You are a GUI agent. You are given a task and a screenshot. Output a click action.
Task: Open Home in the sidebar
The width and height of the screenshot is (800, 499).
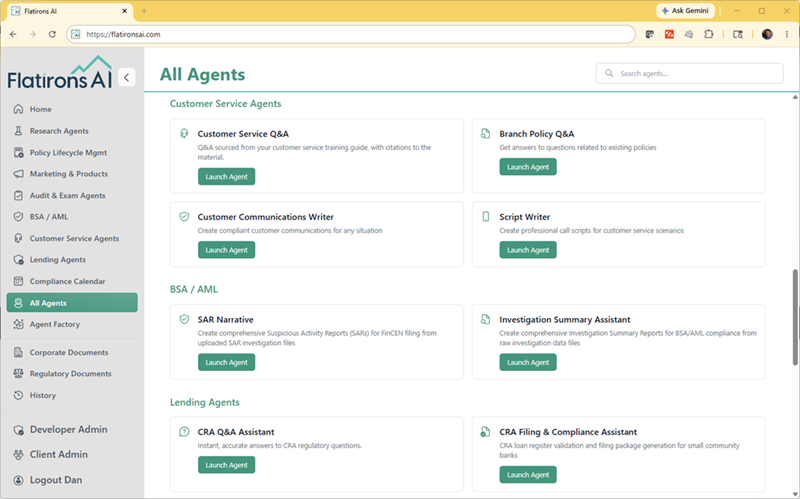(x=72, y=109)
